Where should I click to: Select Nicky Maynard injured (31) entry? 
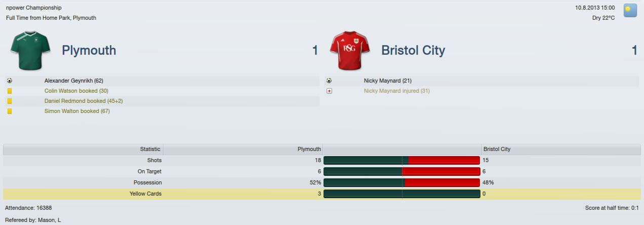click(x=396, y=91)
